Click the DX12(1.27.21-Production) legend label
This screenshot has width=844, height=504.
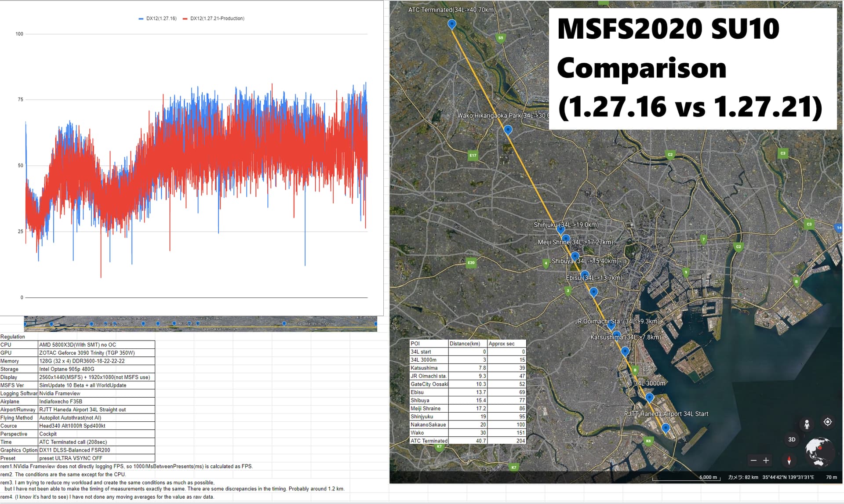point(217,18)
